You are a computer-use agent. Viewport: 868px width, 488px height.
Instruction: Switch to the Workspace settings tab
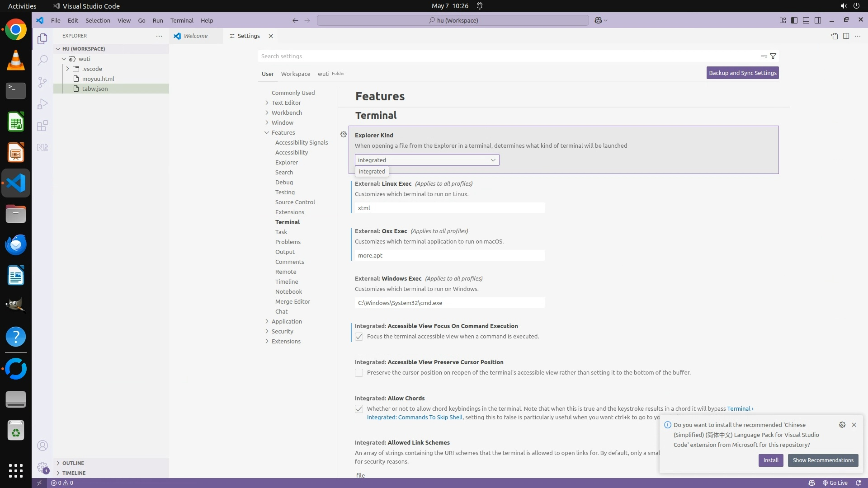click(295, 74)
